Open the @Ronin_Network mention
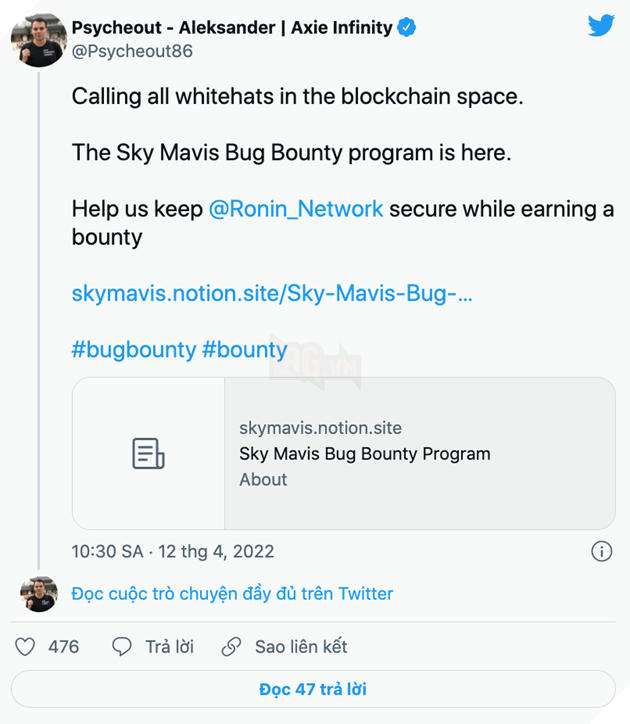 pyautogui.click(x=296, y=209)
